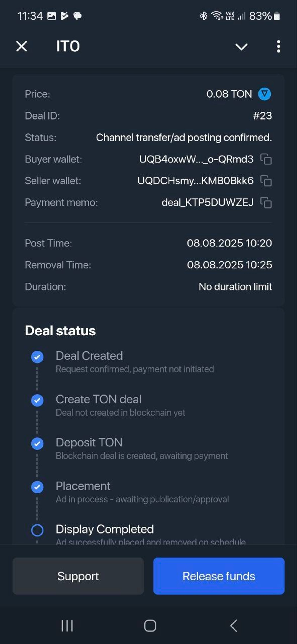297x644 pixels.
Task: Tap the battery indicator in the status bar
Action: pos(277,16)
